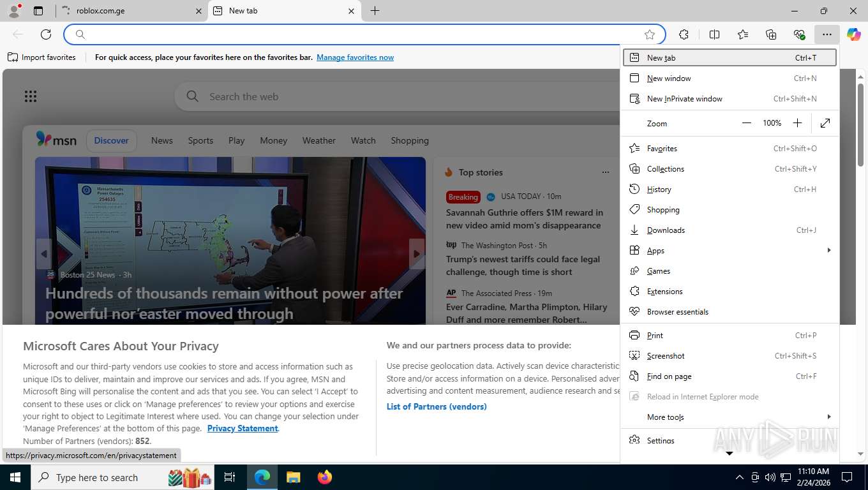This screenshot has width=868, height=490.
Task: Open the Edge profile icon
Action: click(14, 11)
